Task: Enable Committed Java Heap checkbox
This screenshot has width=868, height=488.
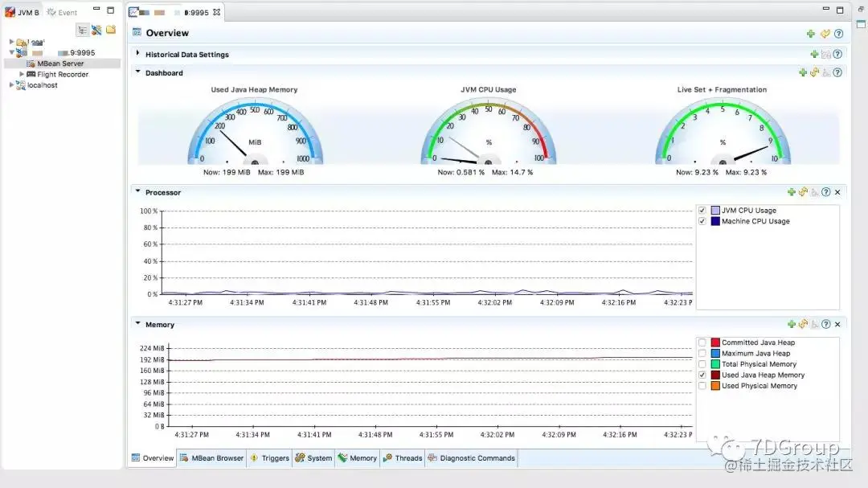Action: pos(702,342)
